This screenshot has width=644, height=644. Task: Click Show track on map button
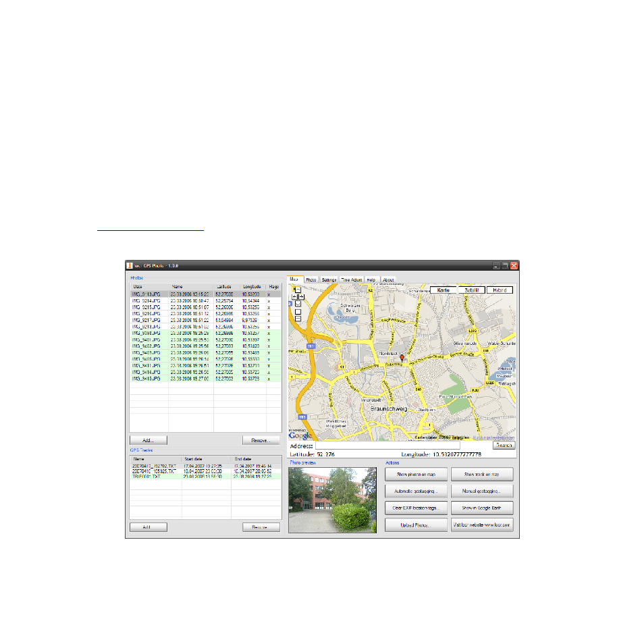(482, 475)
